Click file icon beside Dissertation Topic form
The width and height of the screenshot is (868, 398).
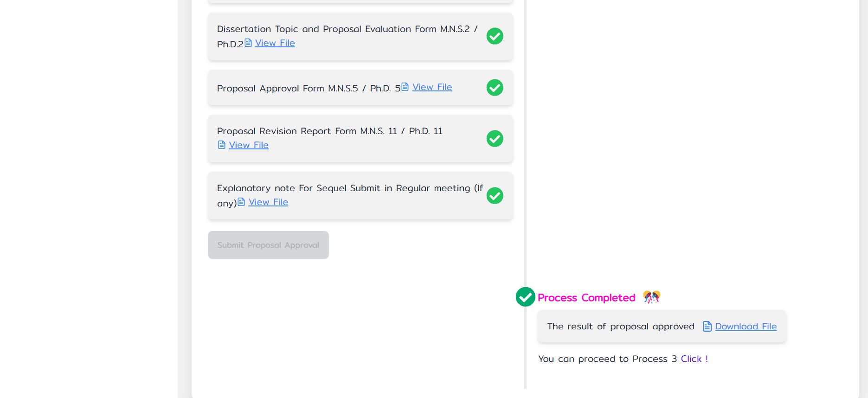(248, 43)
